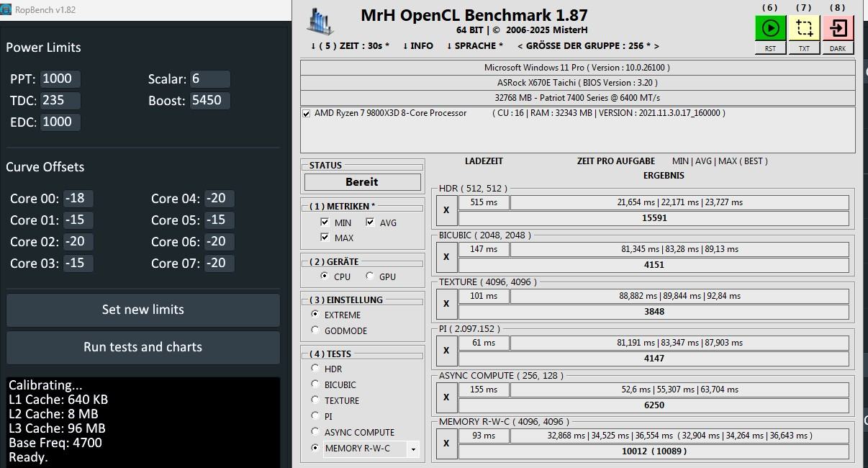Click the X button of the BICUBIC result
The image size is (868, 468).
(x=446, y=257)
